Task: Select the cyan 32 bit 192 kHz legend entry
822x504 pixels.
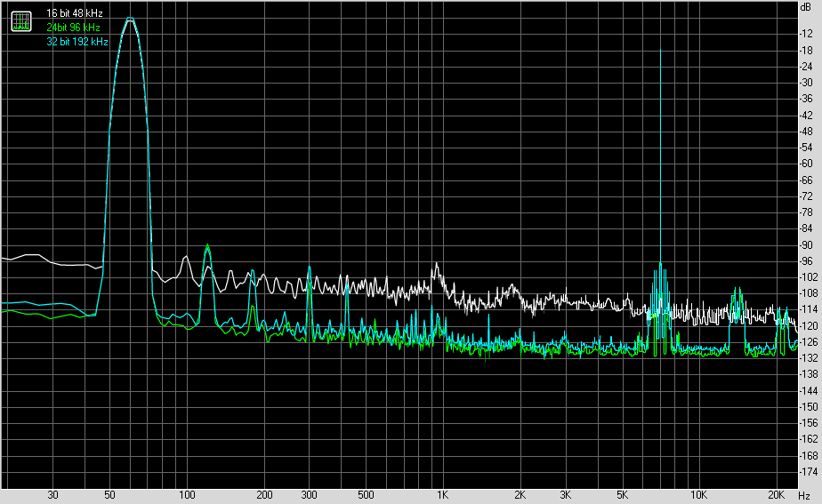Action: click(77, 42)
